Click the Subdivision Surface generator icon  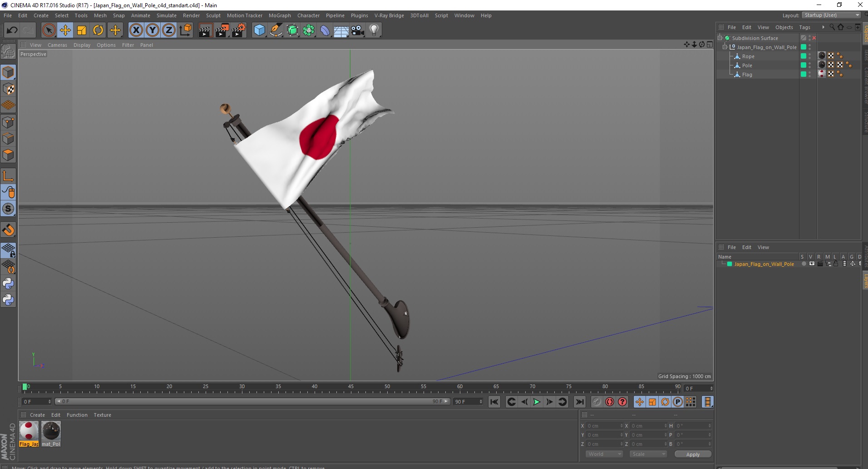(292, 30)
